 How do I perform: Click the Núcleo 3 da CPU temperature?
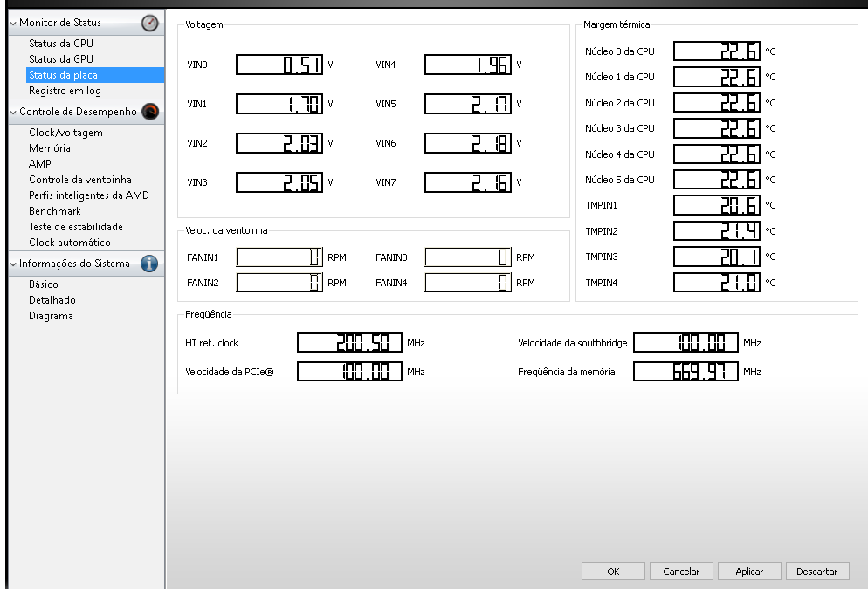click(718, 128)
